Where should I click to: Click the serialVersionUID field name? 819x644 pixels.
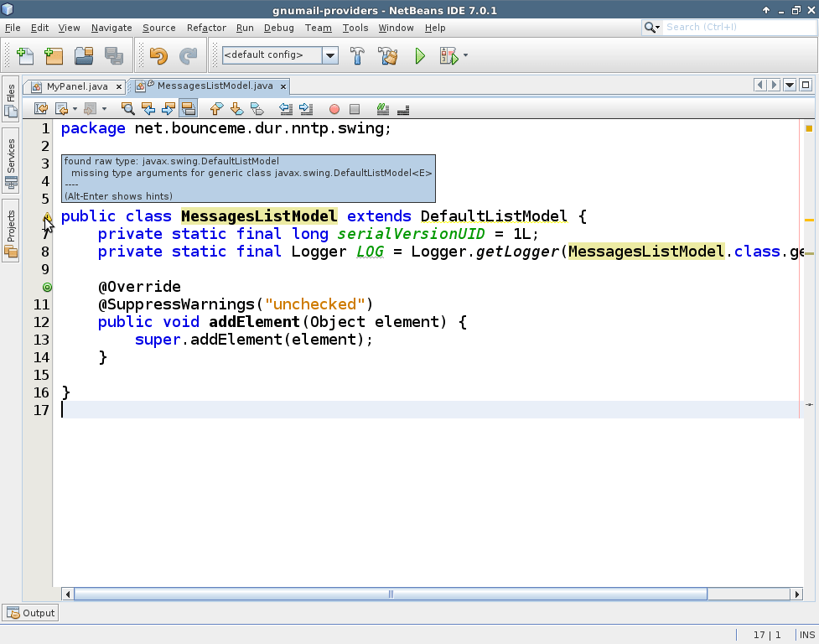click(411, 234)
